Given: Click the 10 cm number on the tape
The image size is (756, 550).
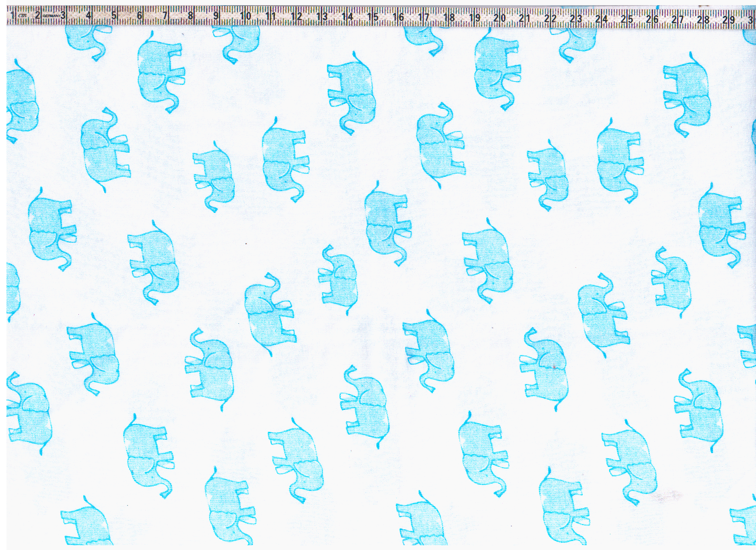Looking at the screenshot, I should point(246,16).
